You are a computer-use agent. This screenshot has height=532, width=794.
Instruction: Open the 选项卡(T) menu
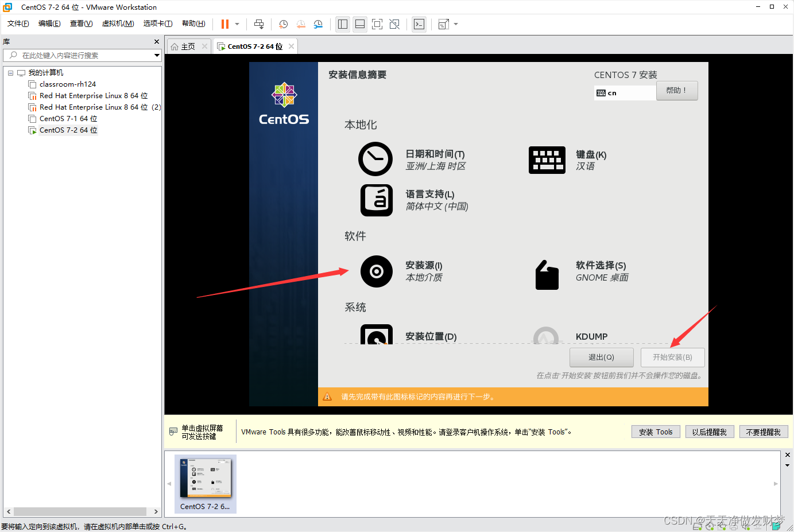click(158, 24)
